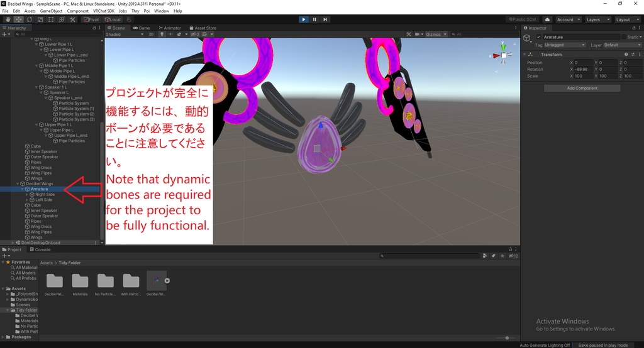This screenshot has height=348, width=644.
Task: Select the Rotate tool in toolbar
Action: point(29,19)
